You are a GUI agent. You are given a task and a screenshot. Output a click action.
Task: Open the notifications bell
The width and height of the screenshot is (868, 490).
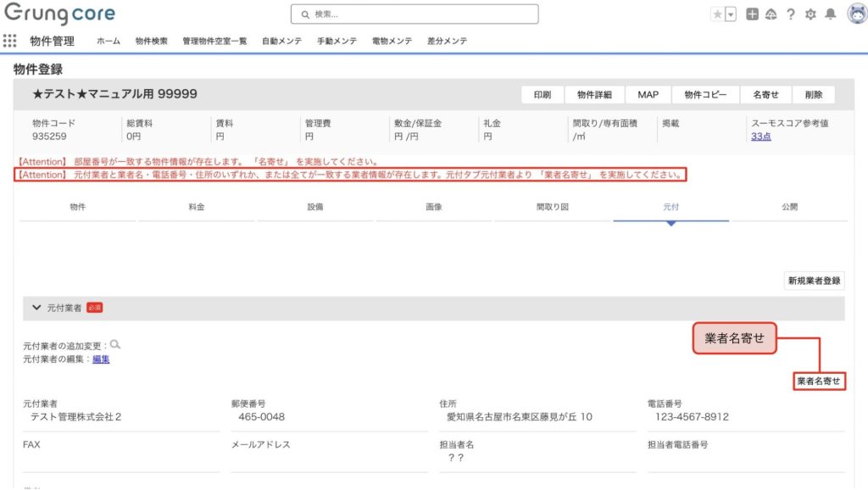pos(830,14)
